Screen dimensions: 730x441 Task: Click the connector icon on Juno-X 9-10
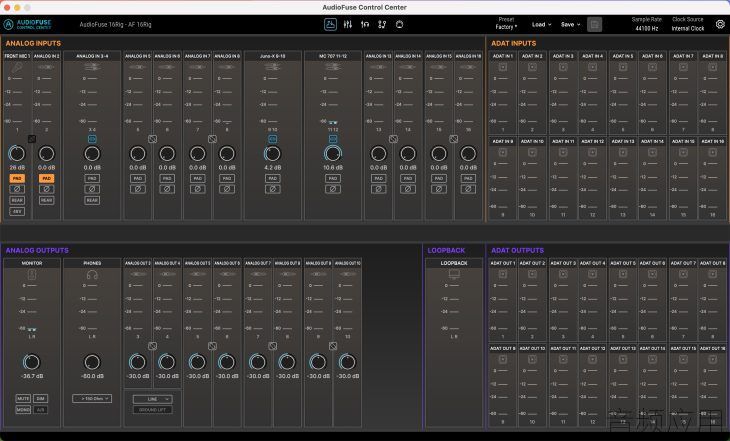(x=272, y=68)
